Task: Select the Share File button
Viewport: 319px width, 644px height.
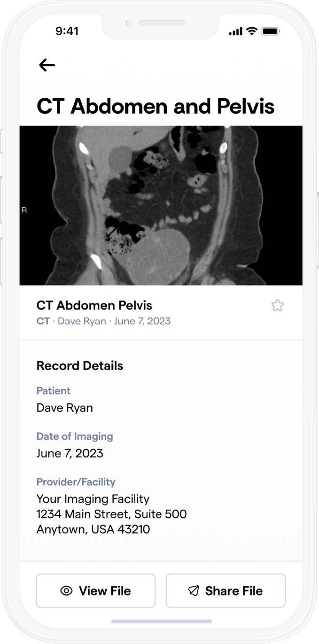Action: (x=226, y=591)
